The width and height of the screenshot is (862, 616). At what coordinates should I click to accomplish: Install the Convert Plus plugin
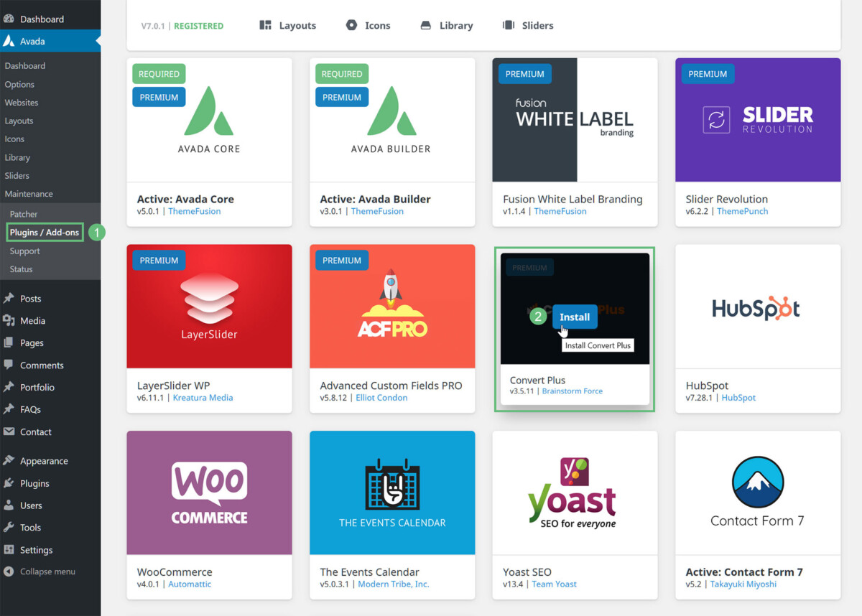[x=574, y=317]
